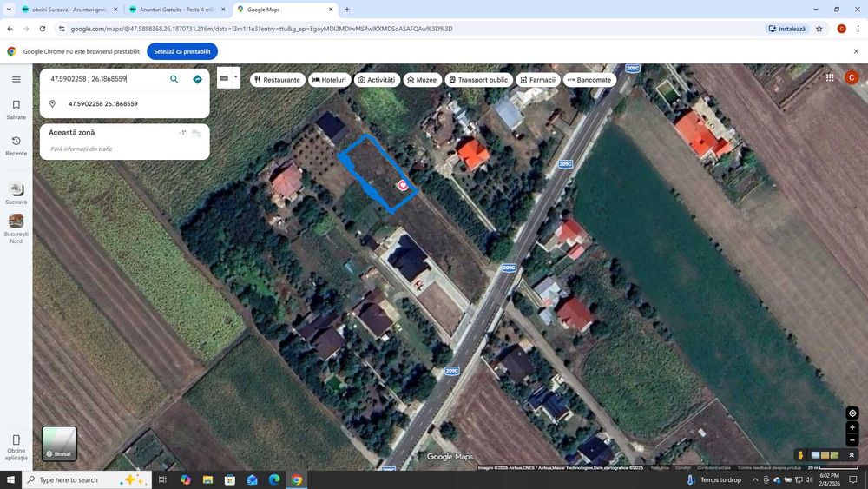Toggle the 20 m map scale
The image size is (868, 489).
point(832,468)
